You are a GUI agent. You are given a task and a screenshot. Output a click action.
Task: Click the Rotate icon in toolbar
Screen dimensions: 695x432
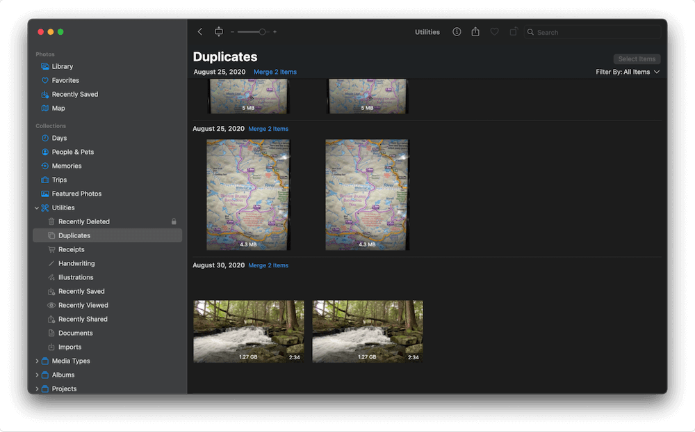point(513,32)
